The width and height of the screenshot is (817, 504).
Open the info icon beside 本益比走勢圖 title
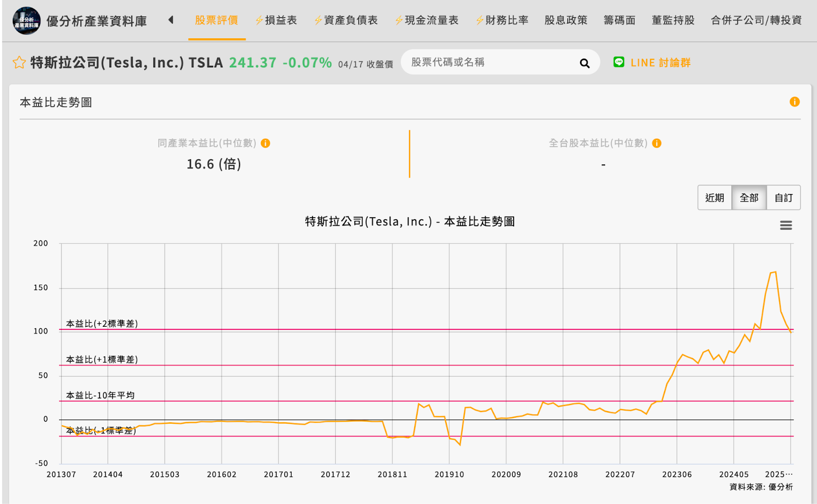tap(795, 102)
